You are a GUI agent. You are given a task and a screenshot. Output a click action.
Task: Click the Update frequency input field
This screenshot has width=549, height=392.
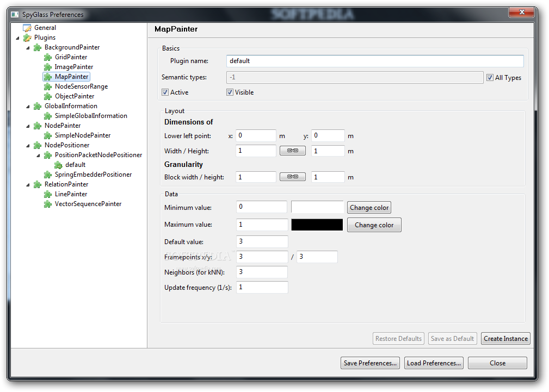coord(262,288)
